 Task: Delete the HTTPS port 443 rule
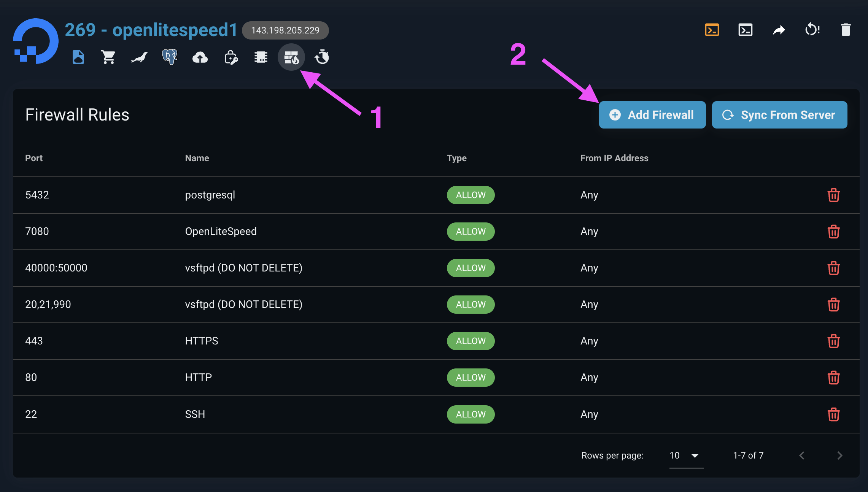click(x=834, y=341)
